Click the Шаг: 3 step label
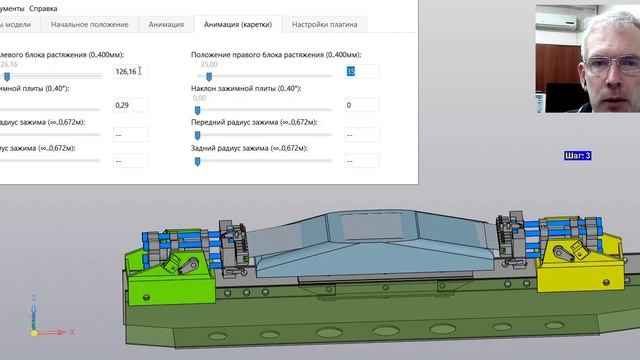The width and height of the screenshot is (640, 360). click(578, 156)
